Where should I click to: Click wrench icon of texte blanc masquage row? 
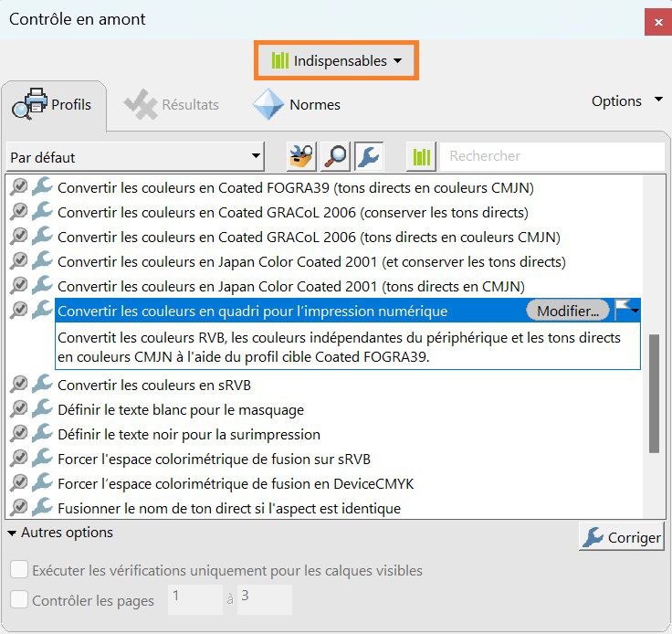coord(42,409)
